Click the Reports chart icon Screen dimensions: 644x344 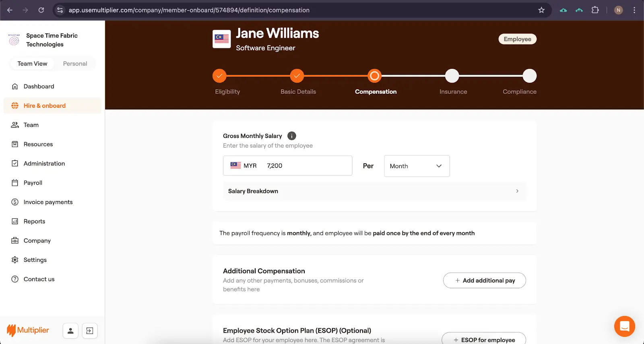[15, 222]
